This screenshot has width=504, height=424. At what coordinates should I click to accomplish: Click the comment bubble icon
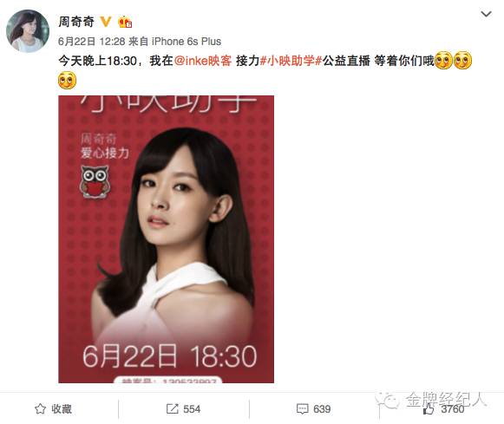[x=302, y=409]
